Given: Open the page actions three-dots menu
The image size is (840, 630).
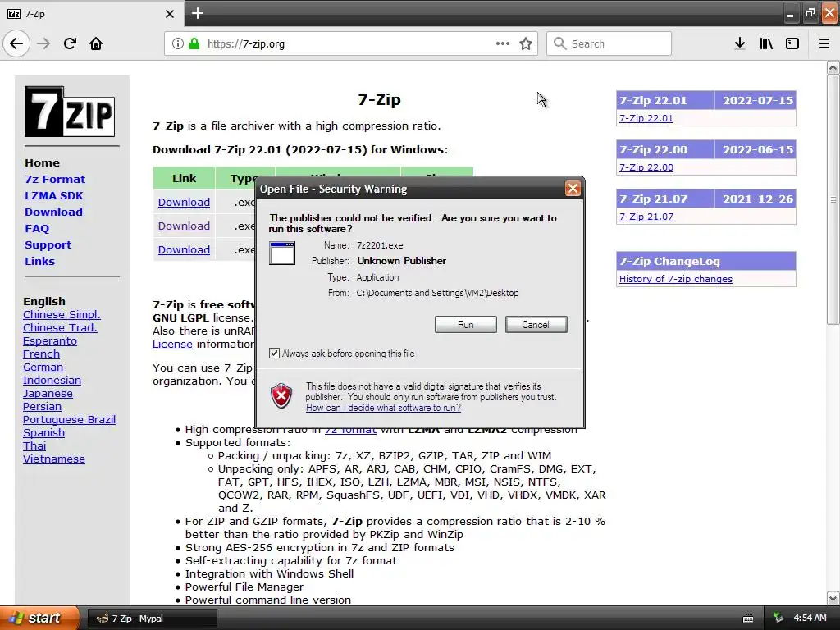Looking at the screenshot, I should [503, 43].
